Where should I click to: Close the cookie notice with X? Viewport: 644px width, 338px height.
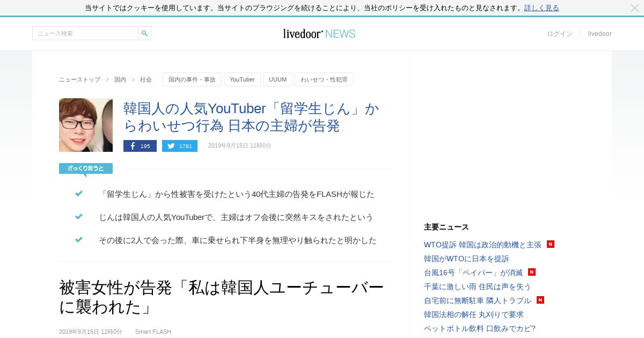[635, 8]
